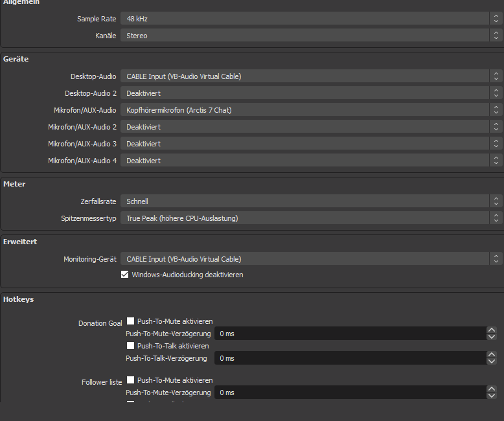This screenshot has width=504, height=421.
Task: Enable Push-To-Mute for Donation Goal
Action: [131, 321]
